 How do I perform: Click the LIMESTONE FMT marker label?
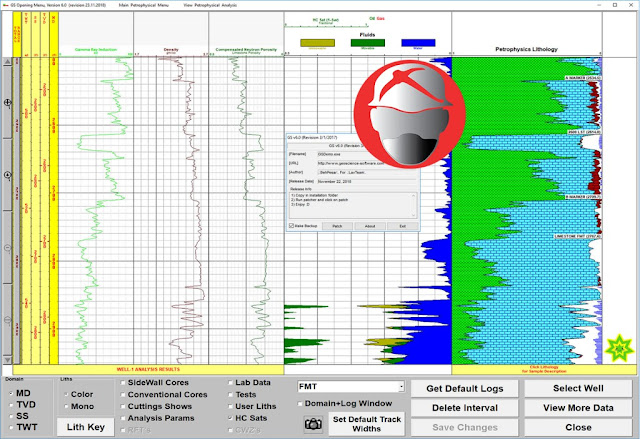click(577, 237)
